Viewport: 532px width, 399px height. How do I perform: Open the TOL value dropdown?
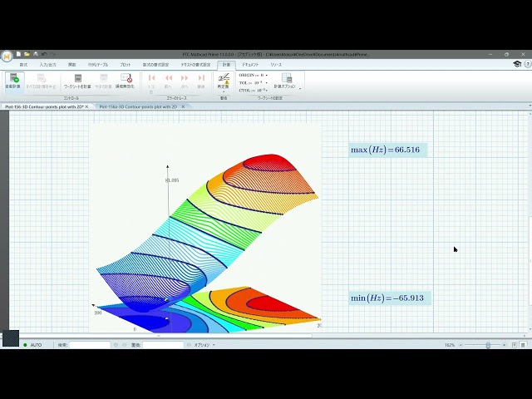click(267, 83)
